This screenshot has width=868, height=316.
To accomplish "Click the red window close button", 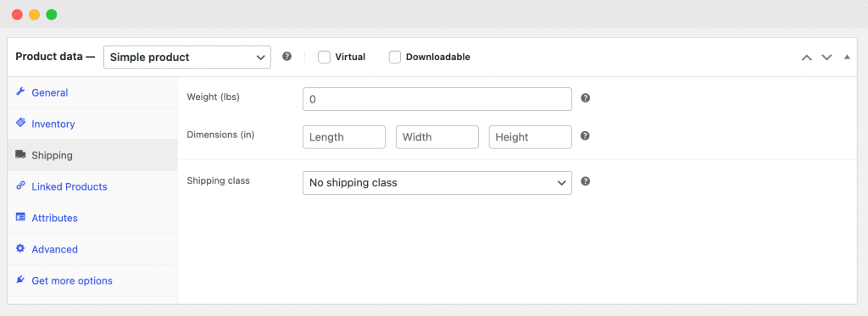I will [x=17, y=15].
